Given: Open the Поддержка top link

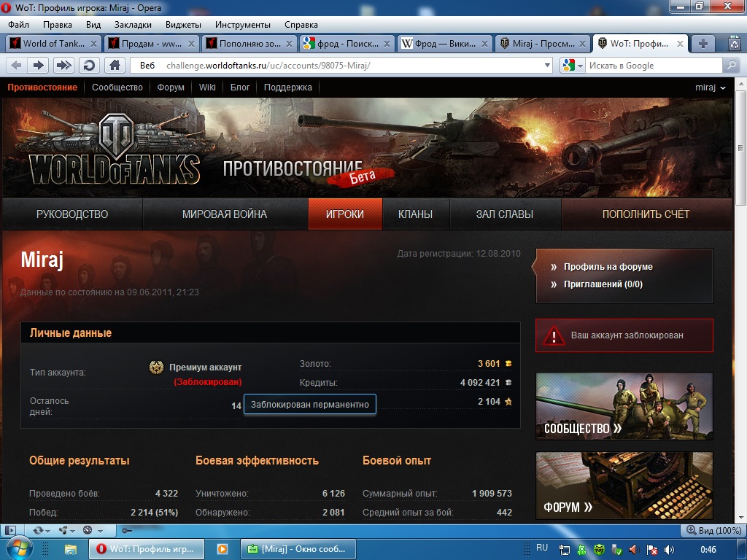Looking at the screenshot, I should click(287, 87).
